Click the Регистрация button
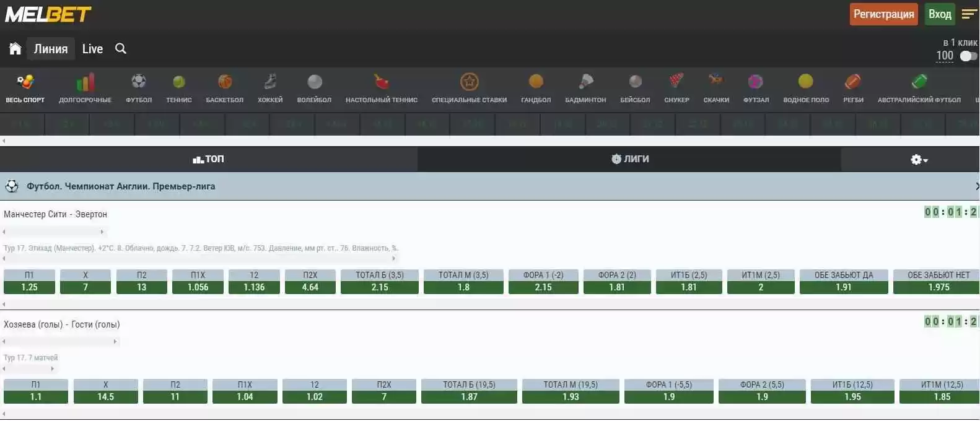This screenshot has width=980, height=421. (883, 14)
